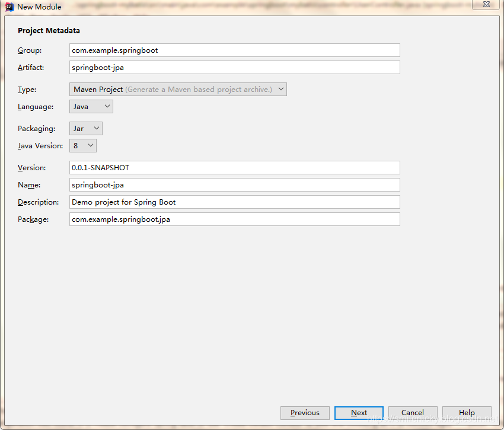Edit the Description text field
This screenshot has width=504, height=430.
235,202
